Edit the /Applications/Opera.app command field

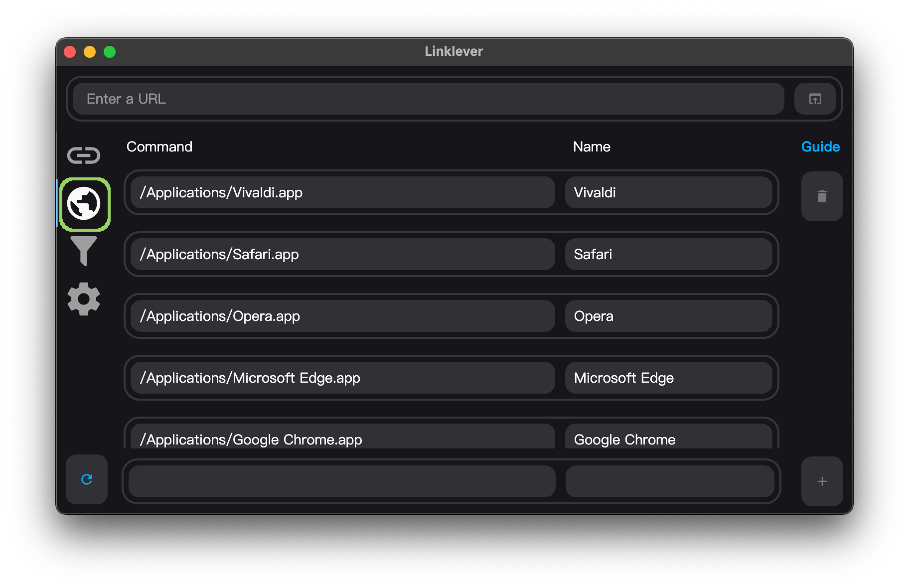pos(343,316)
